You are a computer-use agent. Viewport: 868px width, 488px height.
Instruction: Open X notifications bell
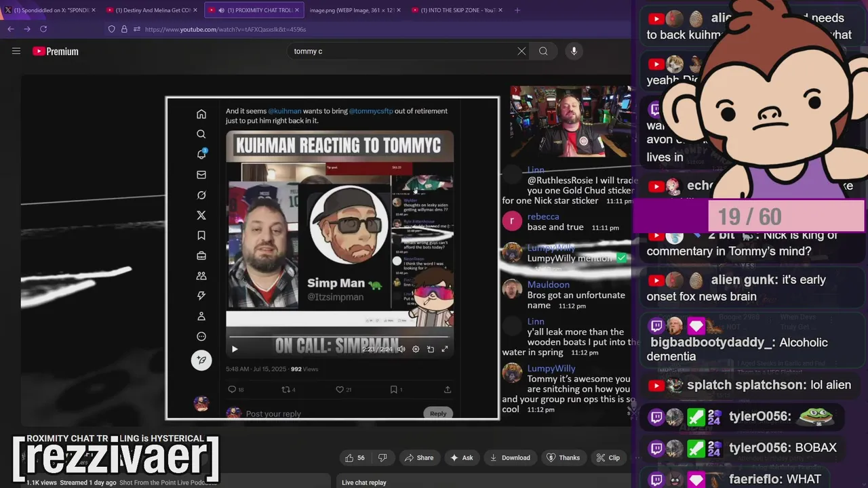tap(201, 155)
